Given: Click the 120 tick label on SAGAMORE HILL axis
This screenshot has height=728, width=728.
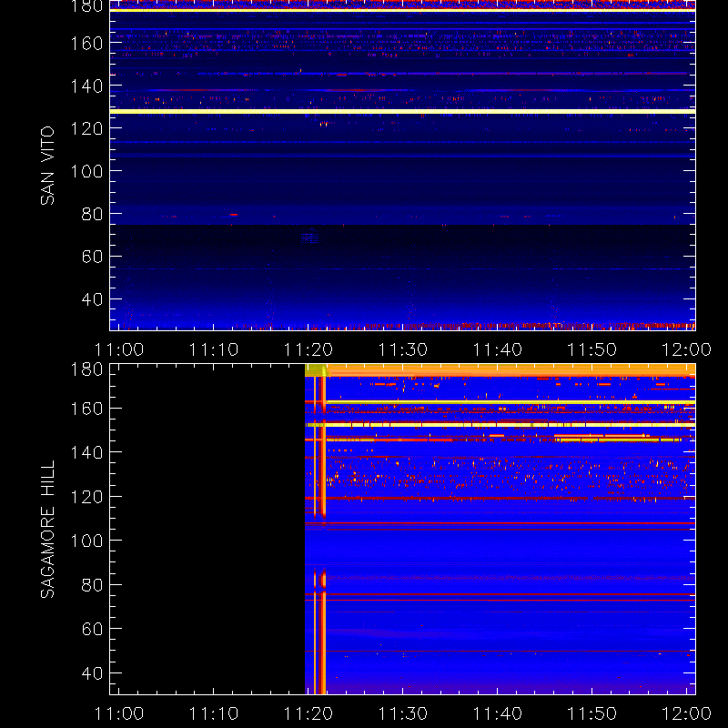Looking at the screenshot, I should (86, 497).
